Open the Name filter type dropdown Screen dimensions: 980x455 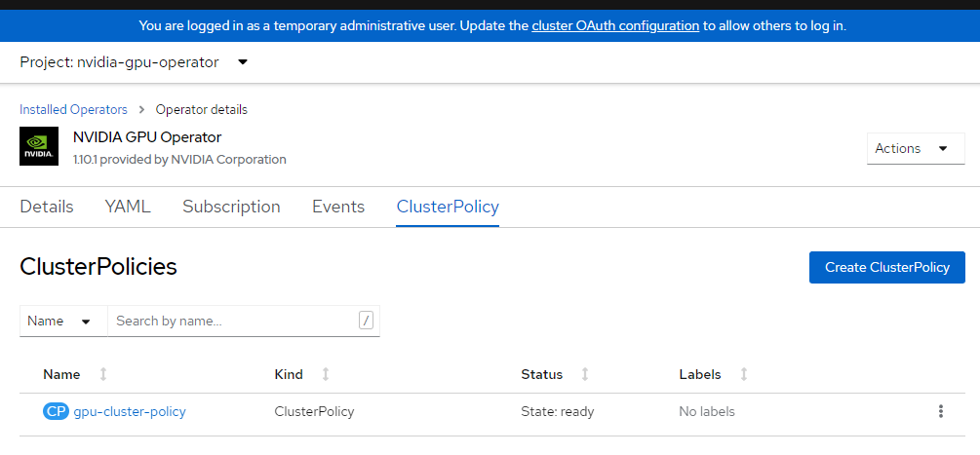coord(59,321)
